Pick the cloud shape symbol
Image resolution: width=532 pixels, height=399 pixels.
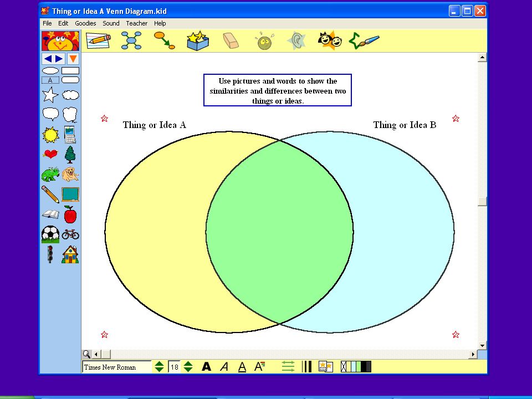[70, 95]
